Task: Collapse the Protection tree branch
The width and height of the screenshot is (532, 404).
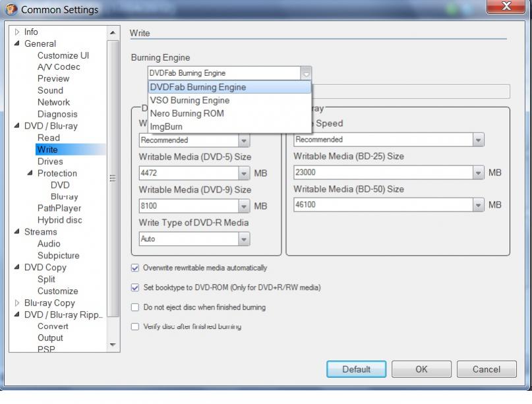Action: (30, 173)
